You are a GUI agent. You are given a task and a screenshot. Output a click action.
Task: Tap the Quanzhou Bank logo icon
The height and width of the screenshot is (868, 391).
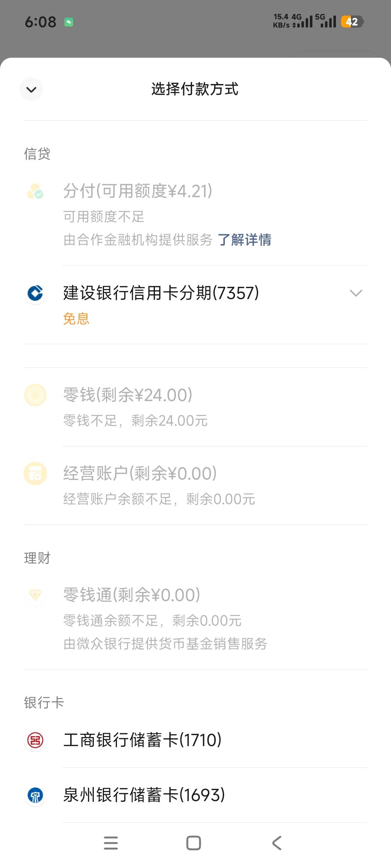coord(35,795)
